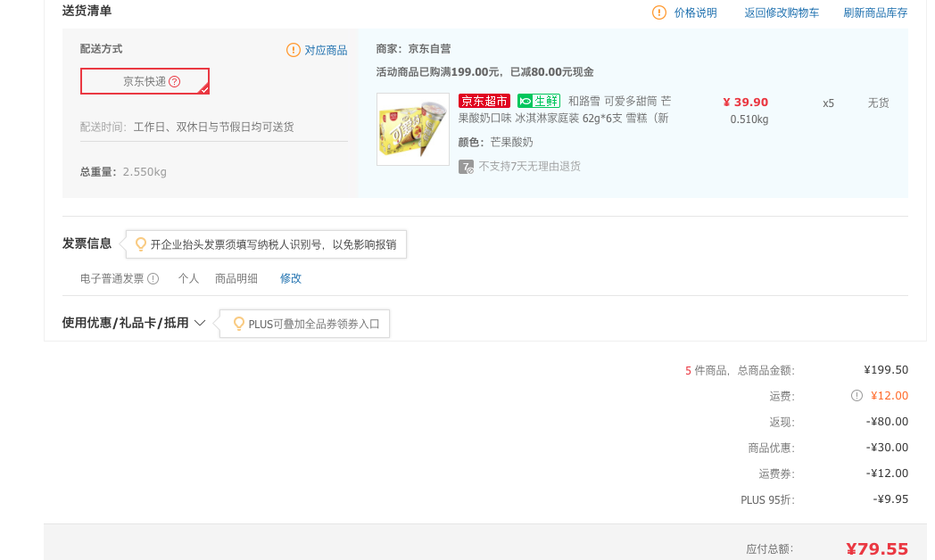Click the info icon beside 电子普通发票

(x=153, y=278)
